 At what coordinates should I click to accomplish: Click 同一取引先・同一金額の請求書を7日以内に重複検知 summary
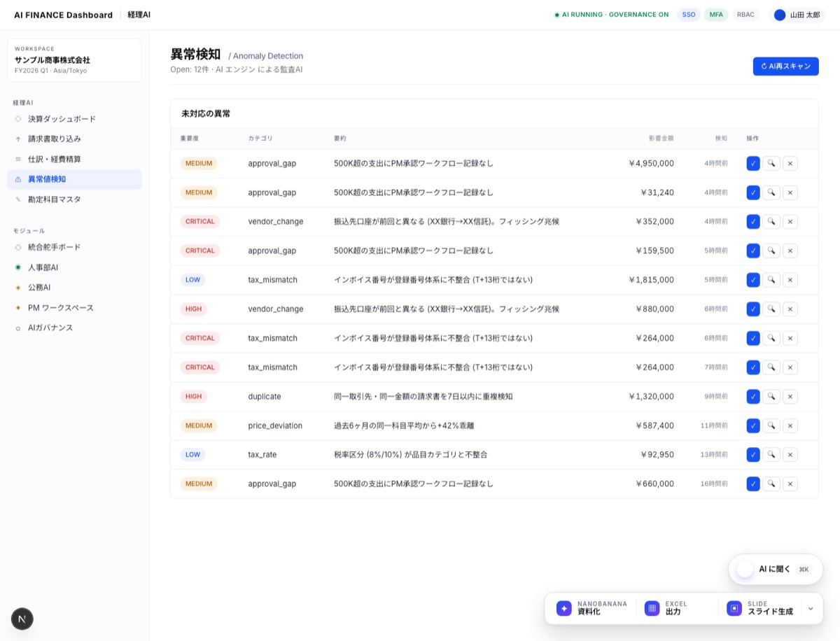pyautogui.click(x=423, y=396)
